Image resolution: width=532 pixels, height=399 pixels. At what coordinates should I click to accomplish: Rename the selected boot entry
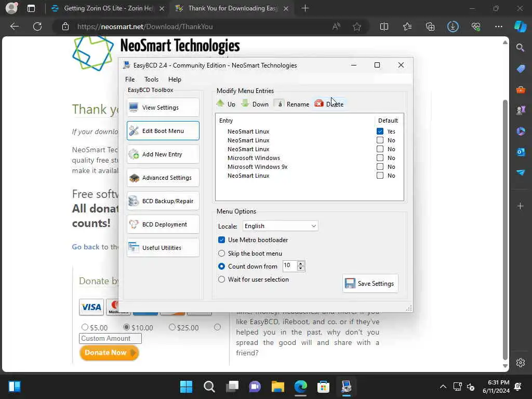[x=292, y=104]
